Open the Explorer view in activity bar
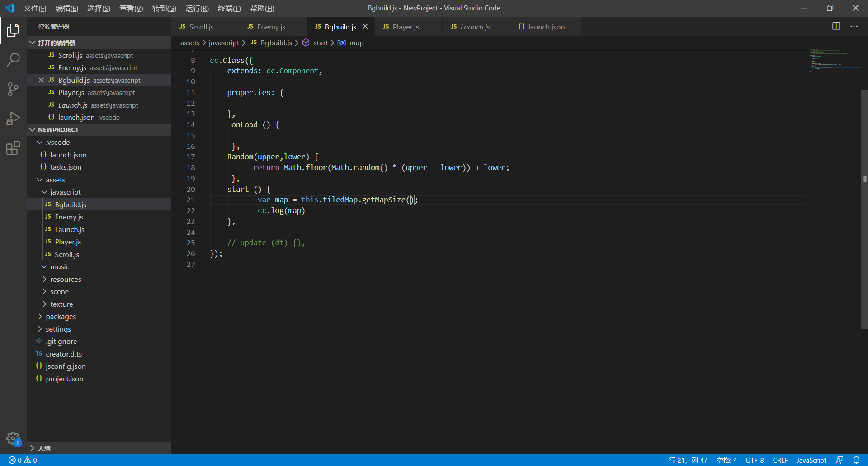Screen dimensions: 868x466 13,30
